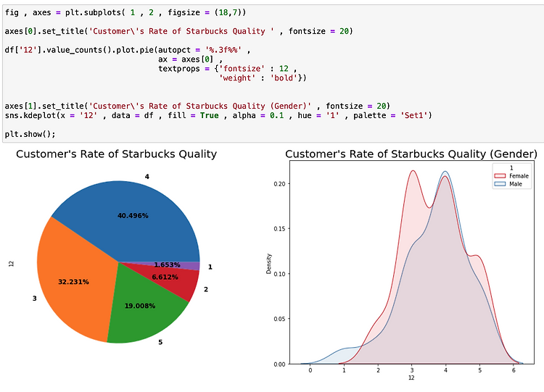The image size is (544, 392).
Task: Click the pie category label '2'
Action: pyautogui.click(x=206, y=289)
